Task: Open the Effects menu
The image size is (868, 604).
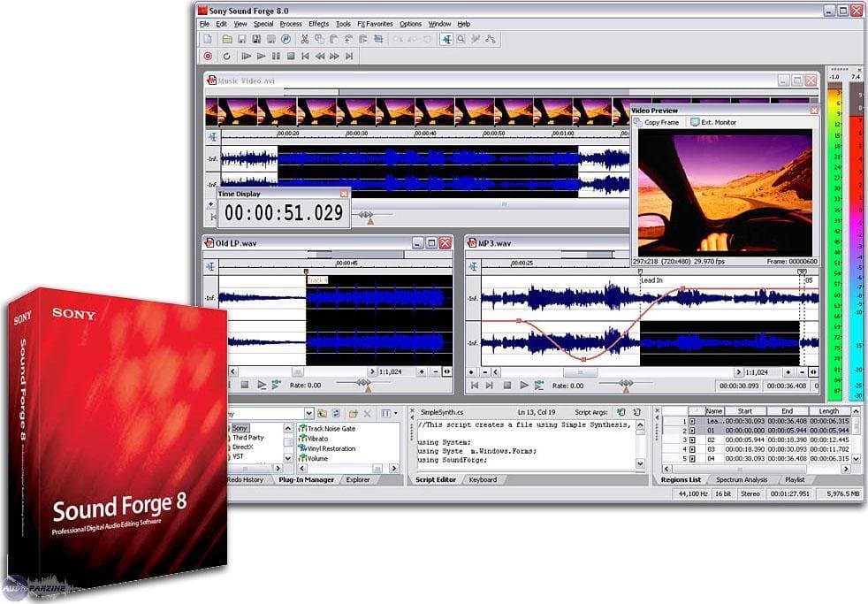Action: click(x=319, y=24)
